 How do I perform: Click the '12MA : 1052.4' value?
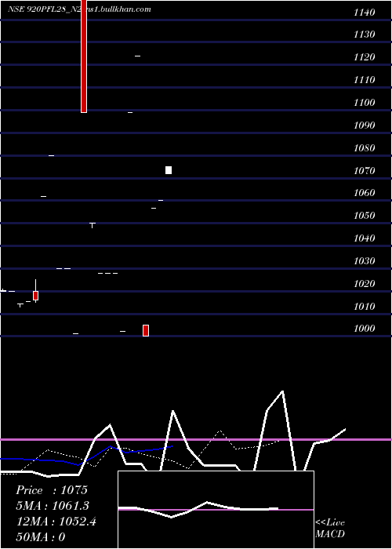(56, 522)
